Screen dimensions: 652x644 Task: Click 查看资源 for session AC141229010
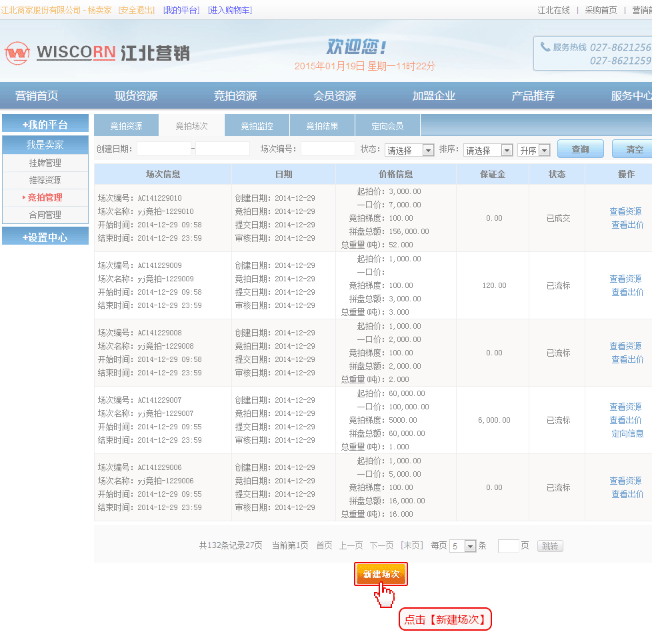(x=625, y=211)
